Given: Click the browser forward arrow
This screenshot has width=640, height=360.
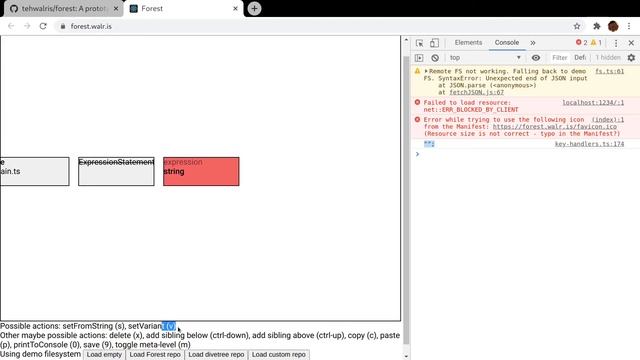Looking at the screenshot, I should click(x=27, y=26).
